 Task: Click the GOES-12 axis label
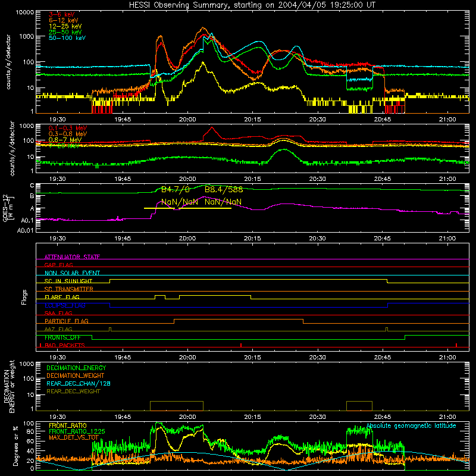click(x=8, y=208)
